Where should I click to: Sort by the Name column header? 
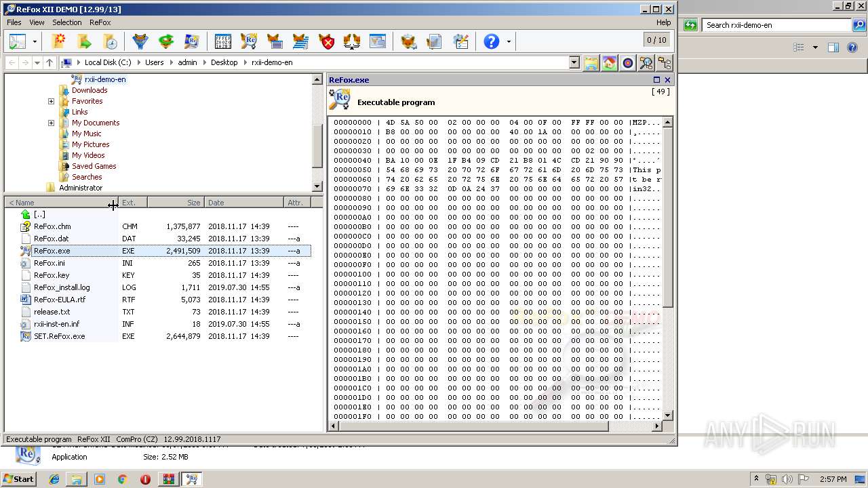(x=61, y=202)
